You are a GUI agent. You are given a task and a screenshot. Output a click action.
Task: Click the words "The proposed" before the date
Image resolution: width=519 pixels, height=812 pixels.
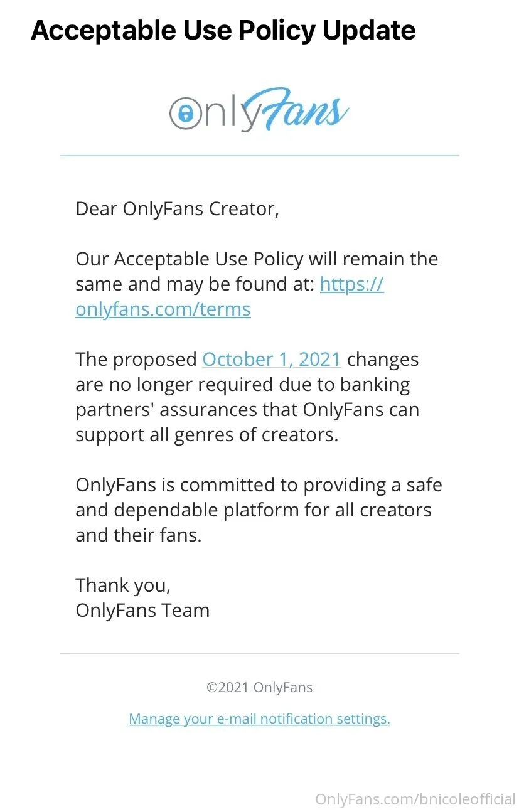click(136, 359)
